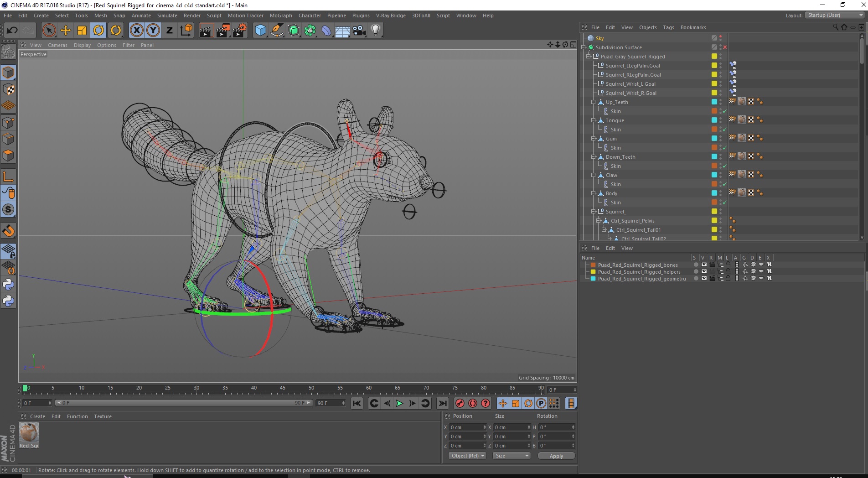The image size is (868, 478).
Task: Toggle Parameter keyframe recording
Action: tap(541, 403)
